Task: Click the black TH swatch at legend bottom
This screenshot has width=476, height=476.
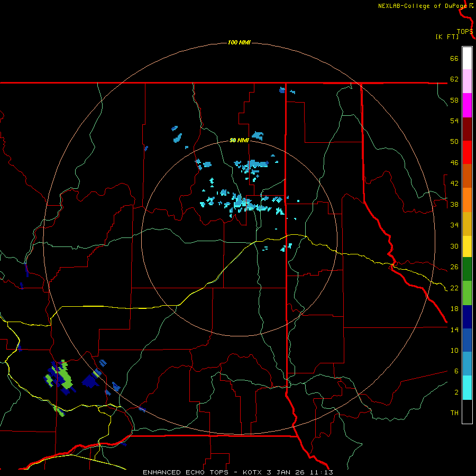Action: [x=467, y=411]
